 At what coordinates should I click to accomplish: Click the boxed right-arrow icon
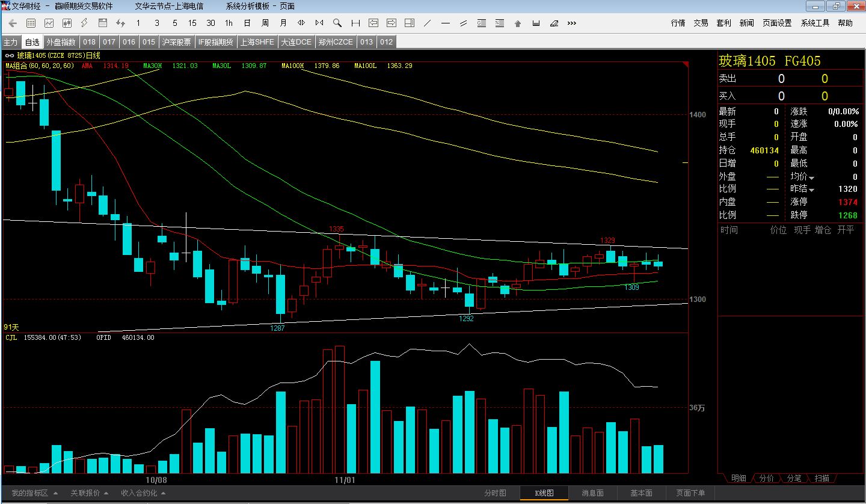(x=392, y=23)
